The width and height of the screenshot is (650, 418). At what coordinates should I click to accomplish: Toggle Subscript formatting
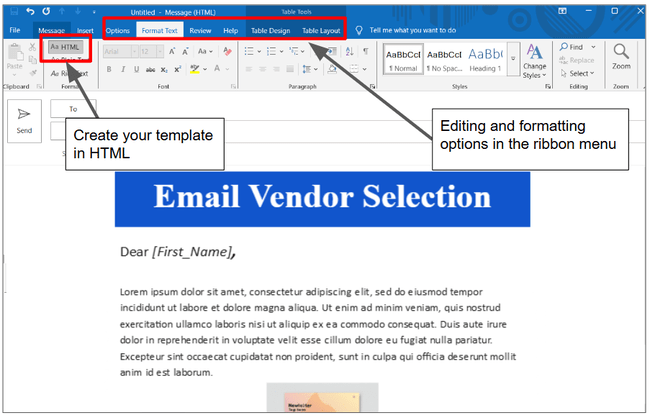164,70
